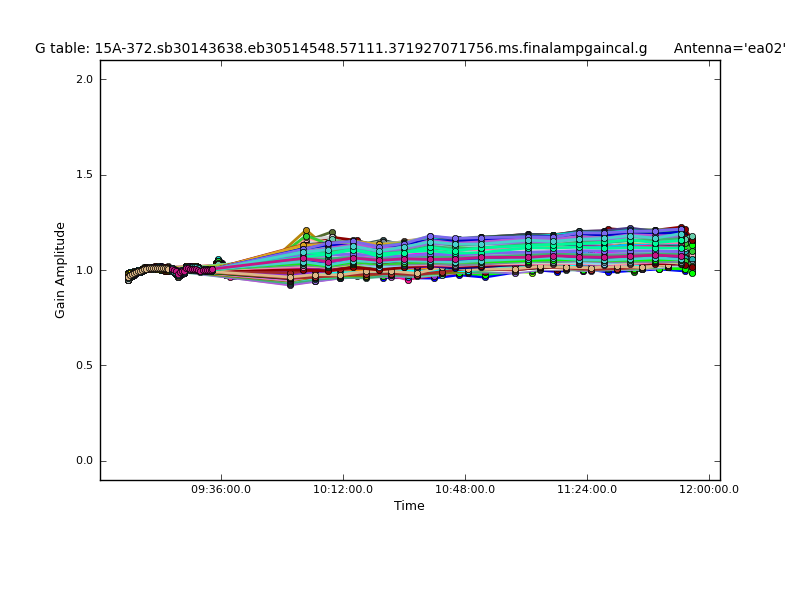
Task: Click the 'Gain Amplitude' y-axis label
Action: tap(61, 270)
